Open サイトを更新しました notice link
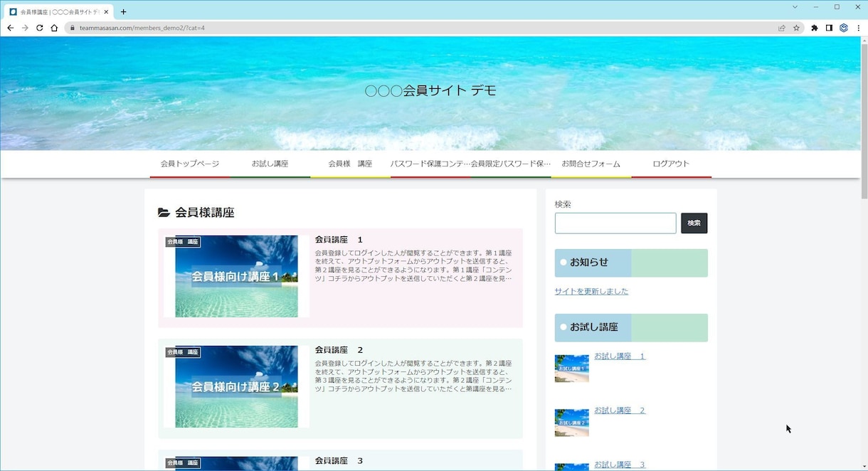The width and height of the screenshot is (868, 471). [591, 291]
